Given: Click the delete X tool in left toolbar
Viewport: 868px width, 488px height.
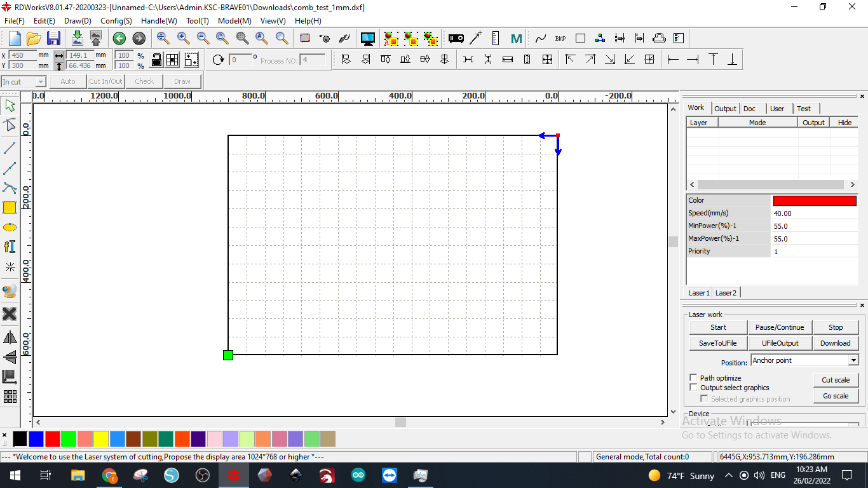Looking at the screenshot, I should (10, 313).
